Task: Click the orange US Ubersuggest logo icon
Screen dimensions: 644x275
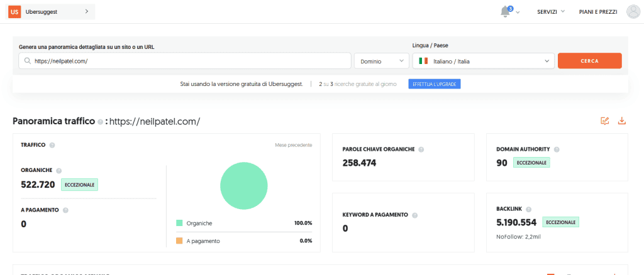Action: click(14, 12)
